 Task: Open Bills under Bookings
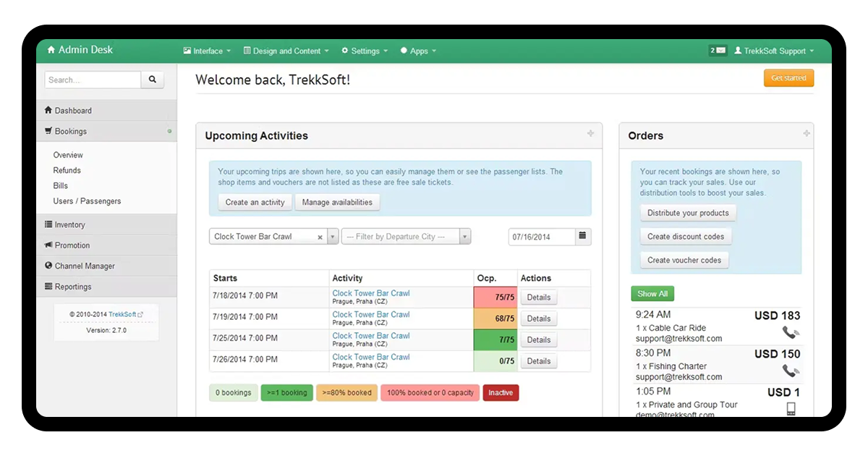(x=61, y=186)
